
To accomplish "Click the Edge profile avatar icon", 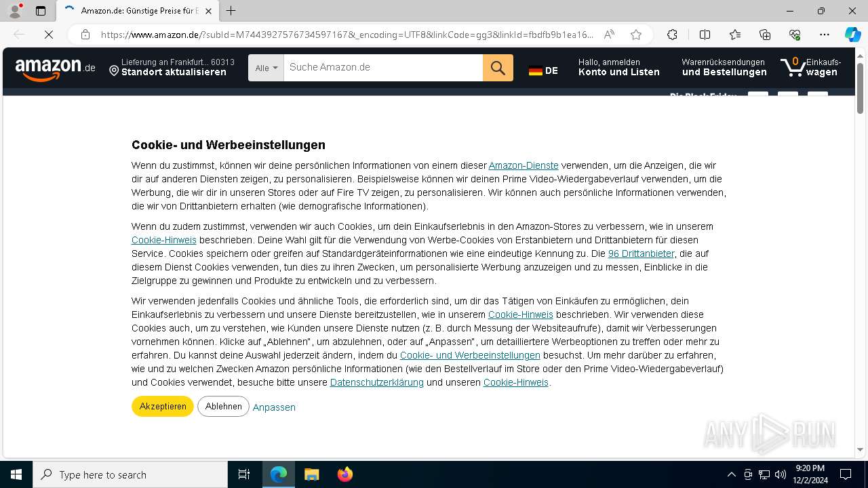I will point(14,11).
